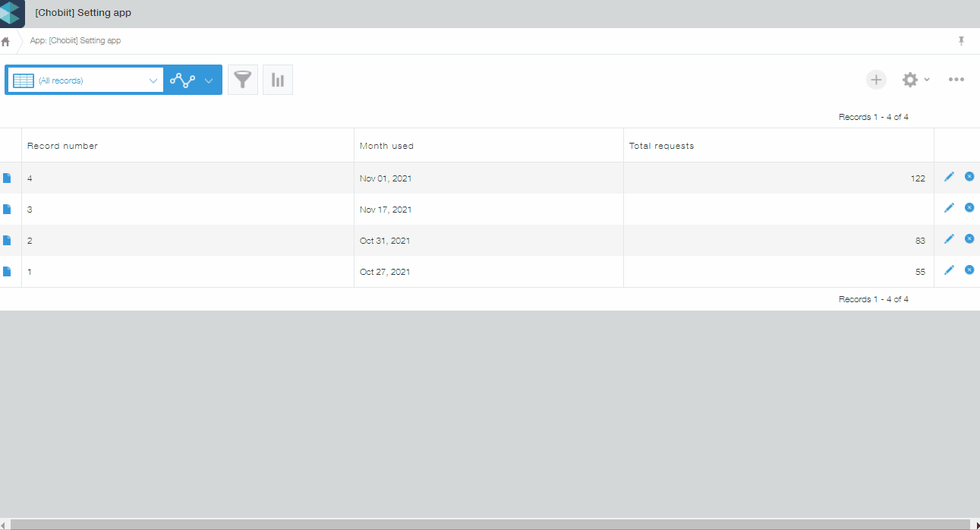
Task: Edit record 4 with pencil icon
Action: [949, 177]
